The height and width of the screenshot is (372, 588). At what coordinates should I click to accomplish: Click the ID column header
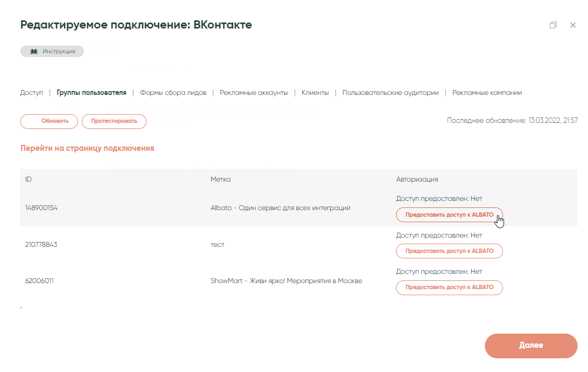point(29,179)
